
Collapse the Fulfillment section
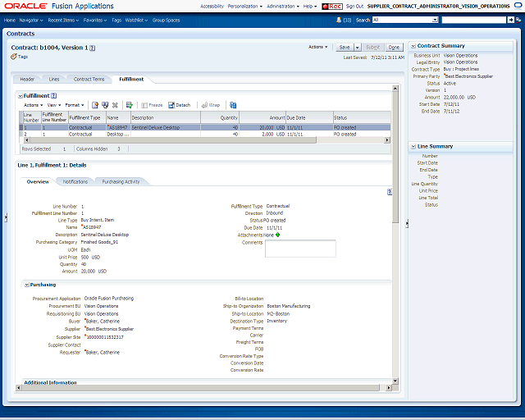(20, 96)
